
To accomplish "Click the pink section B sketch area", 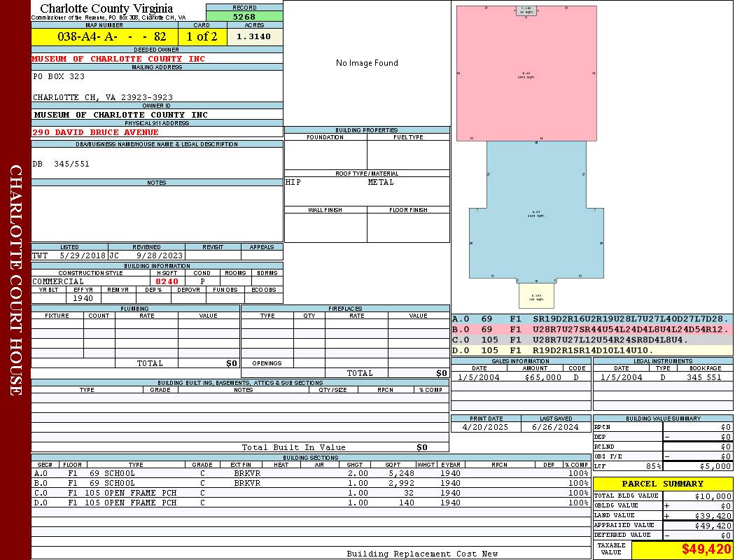I will 526,73.
